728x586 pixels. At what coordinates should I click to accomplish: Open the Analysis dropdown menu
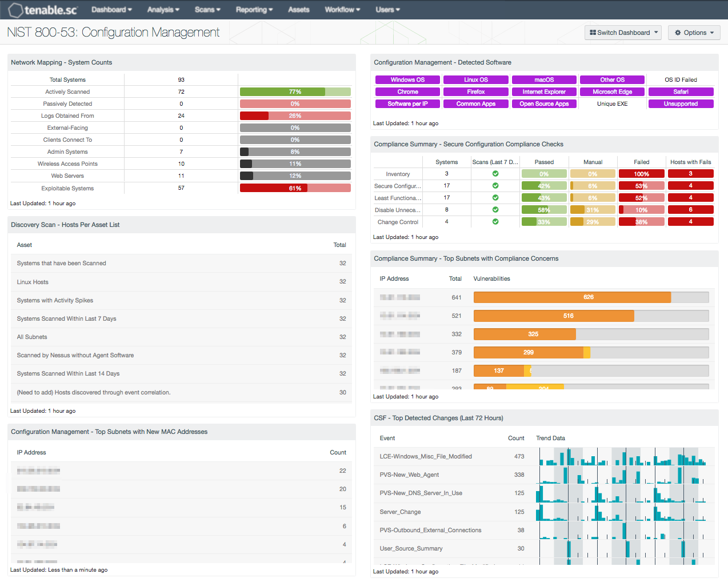163,10
